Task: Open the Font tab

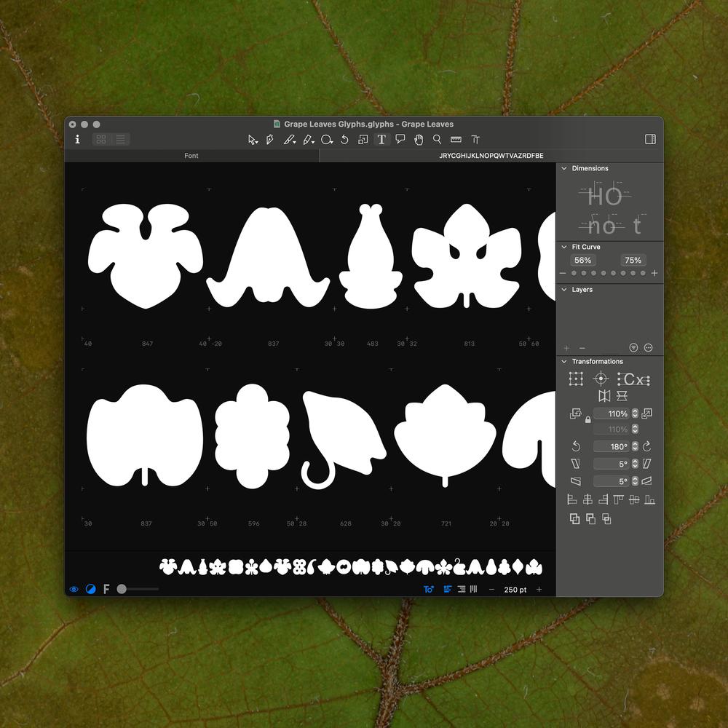Action: click(191, 156)
